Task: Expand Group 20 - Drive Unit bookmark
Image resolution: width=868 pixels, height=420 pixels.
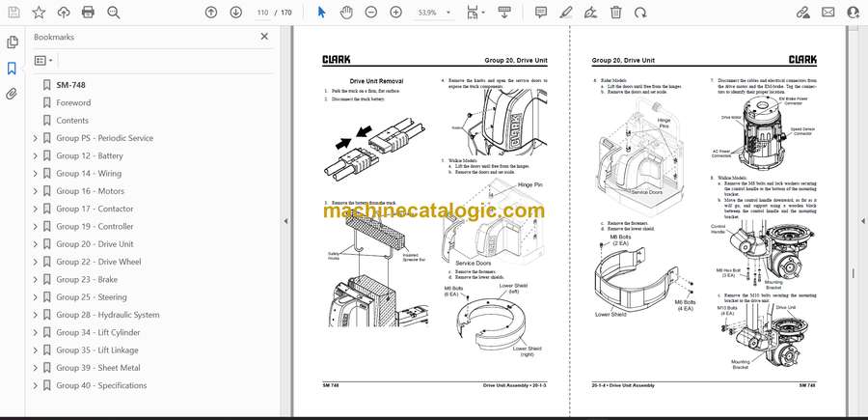Action: (36, 244)
